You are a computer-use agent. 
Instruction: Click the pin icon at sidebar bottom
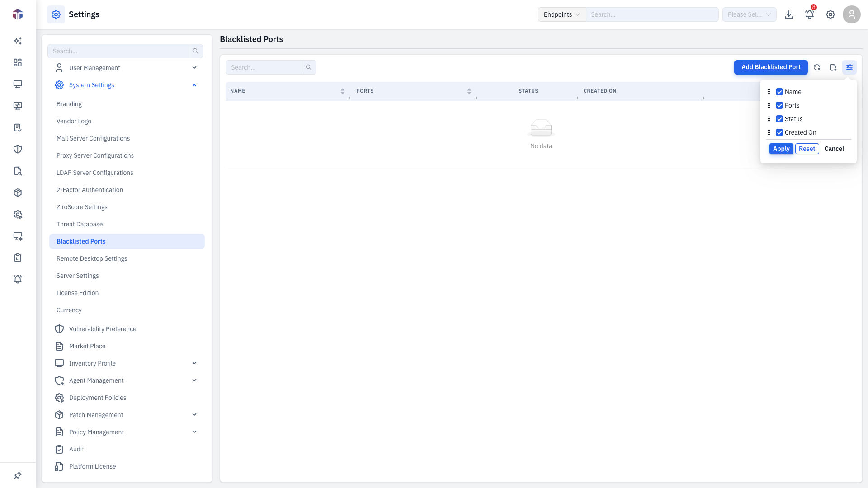18,475
